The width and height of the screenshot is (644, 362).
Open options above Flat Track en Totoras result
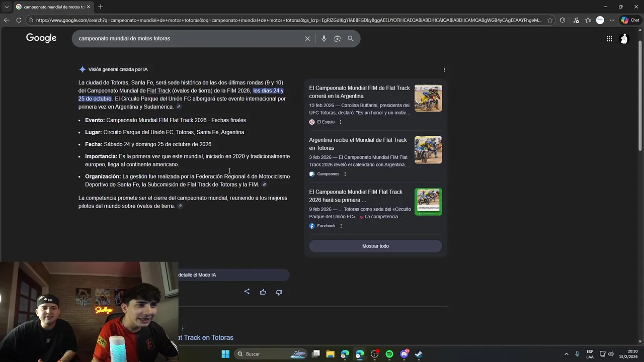click(x=183, y=328)
